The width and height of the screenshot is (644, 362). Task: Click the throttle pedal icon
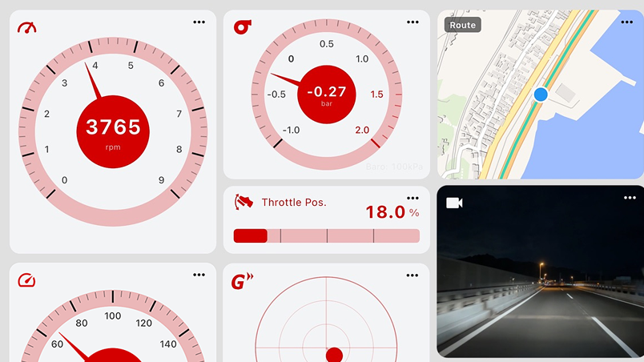(244, 202)
